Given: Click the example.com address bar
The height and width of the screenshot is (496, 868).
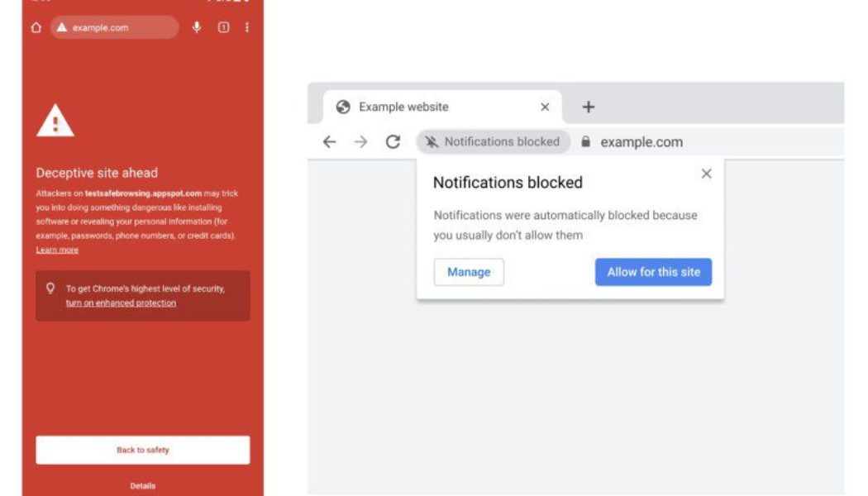Looking at the screenshot, I should (116, 27).
